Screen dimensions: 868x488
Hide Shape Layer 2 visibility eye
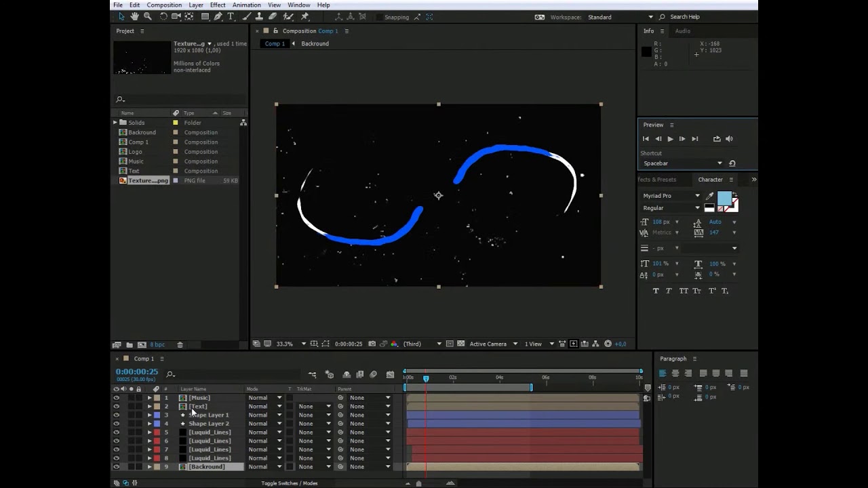(x=116, y=424)
